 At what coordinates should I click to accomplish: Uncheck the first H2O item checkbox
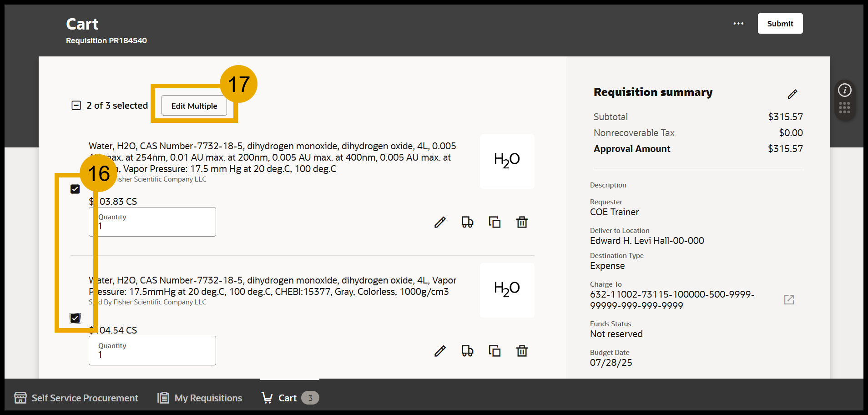(75, 189)
